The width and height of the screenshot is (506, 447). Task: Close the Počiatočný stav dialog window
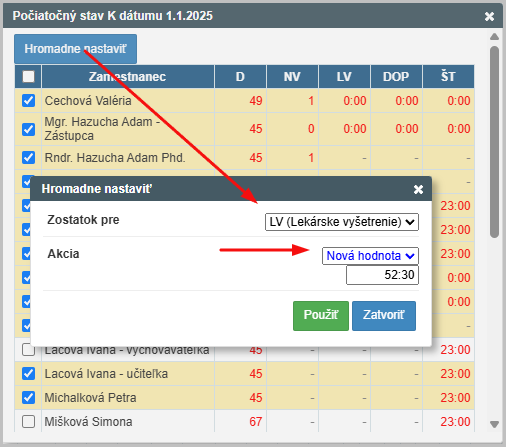[x=489, y=16]
